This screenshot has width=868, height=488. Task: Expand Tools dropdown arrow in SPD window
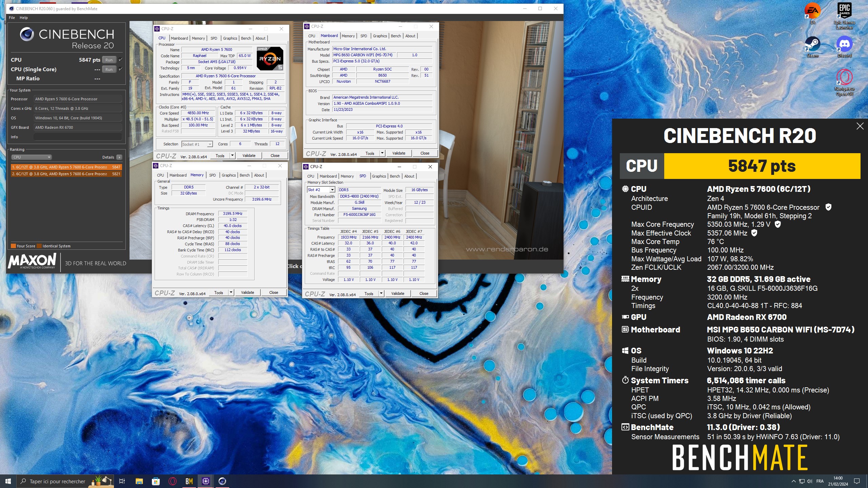click(381, 293)
